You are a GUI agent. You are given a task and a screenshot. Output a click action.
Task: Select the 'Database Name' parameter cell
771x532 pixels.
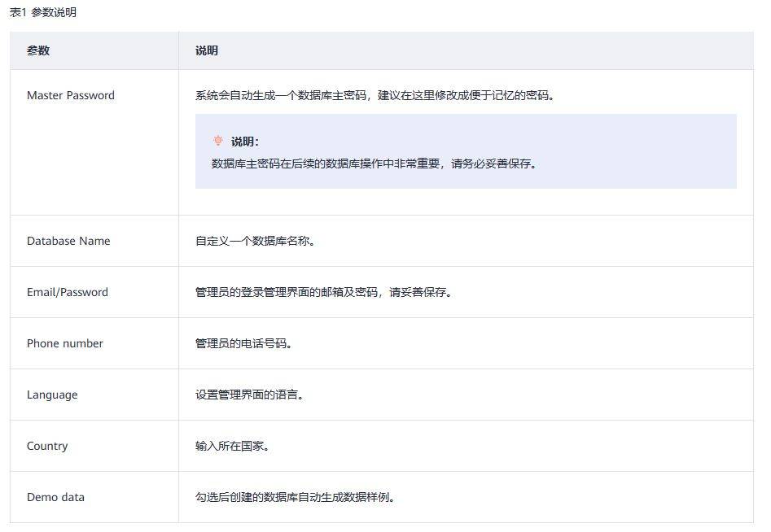68,241
